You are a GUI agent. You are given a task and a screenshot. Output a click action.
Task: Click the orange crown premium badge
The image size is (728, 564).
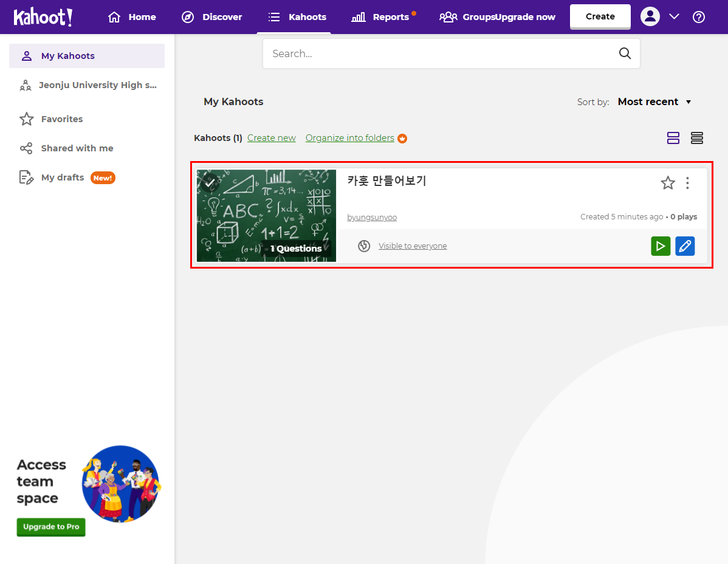(x=402, y=139)
